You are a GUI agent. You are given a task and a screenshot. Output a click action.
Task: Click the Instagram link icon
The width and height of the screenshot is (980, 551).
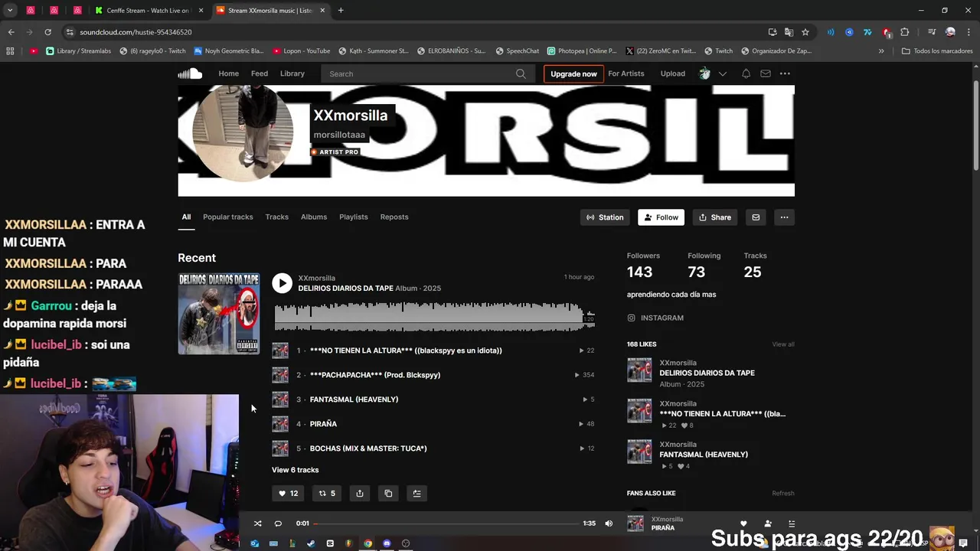click(x=631, y=318)
